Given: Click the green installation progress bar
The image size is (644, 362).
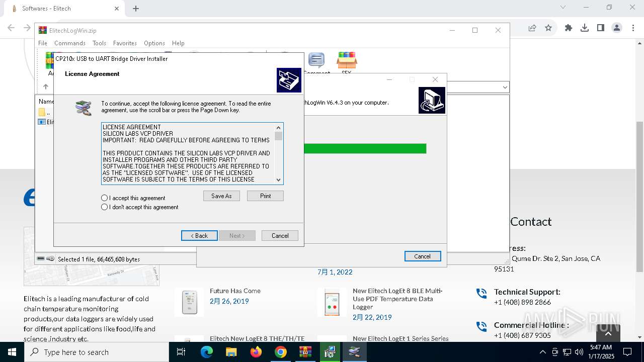Looking at the screenshot, I should click(x=365, y=148).
